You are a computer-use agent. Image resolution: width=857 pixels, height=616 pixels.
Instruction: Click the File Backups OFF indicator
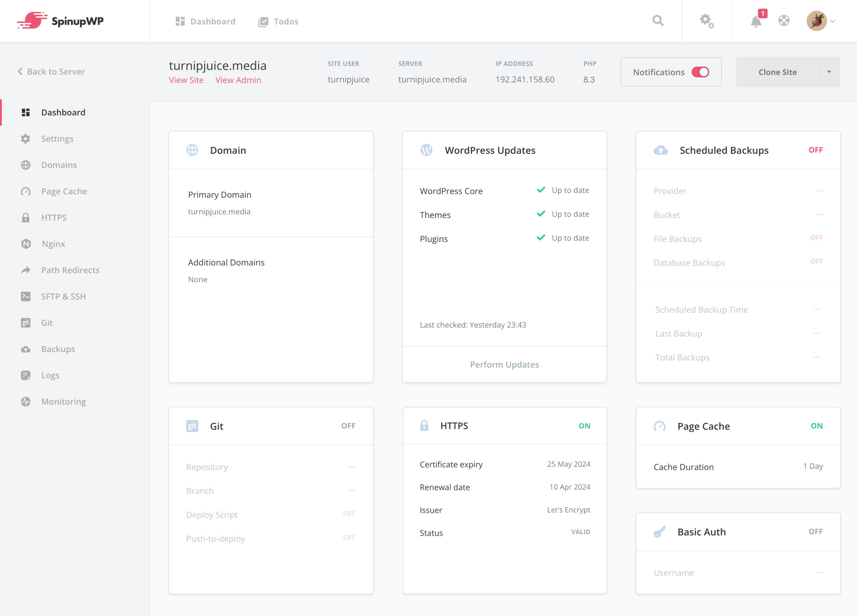[816, 237]
